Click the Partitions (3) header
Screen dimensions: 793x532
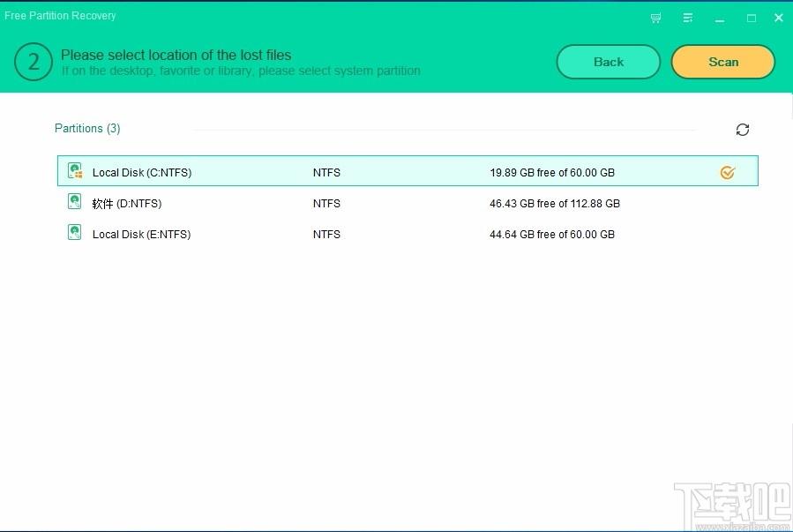(x=87, y=129)
